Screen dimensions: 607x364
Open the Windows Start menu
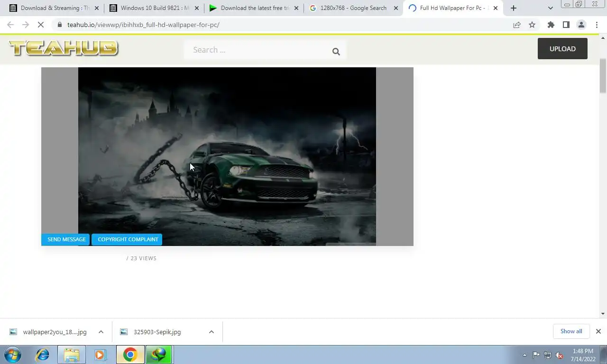[13, 355]
